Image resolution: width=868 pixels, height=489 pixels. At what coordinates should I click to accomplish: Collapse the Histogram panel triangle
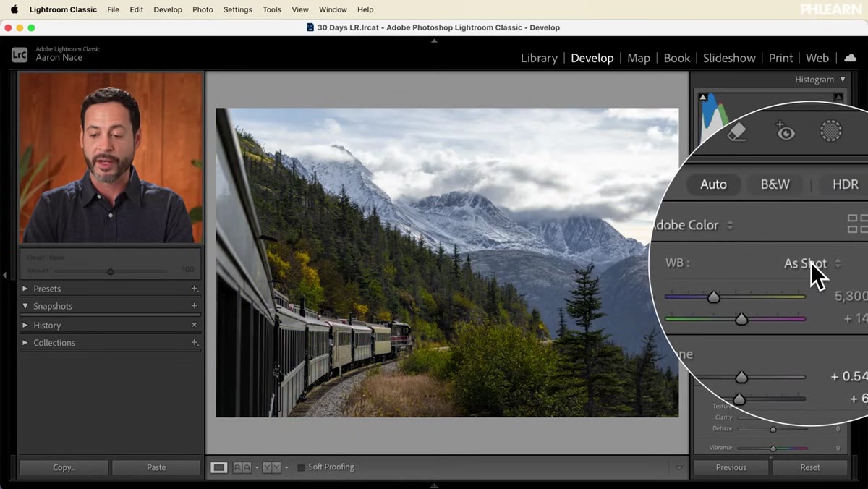(x=842, y=80)
